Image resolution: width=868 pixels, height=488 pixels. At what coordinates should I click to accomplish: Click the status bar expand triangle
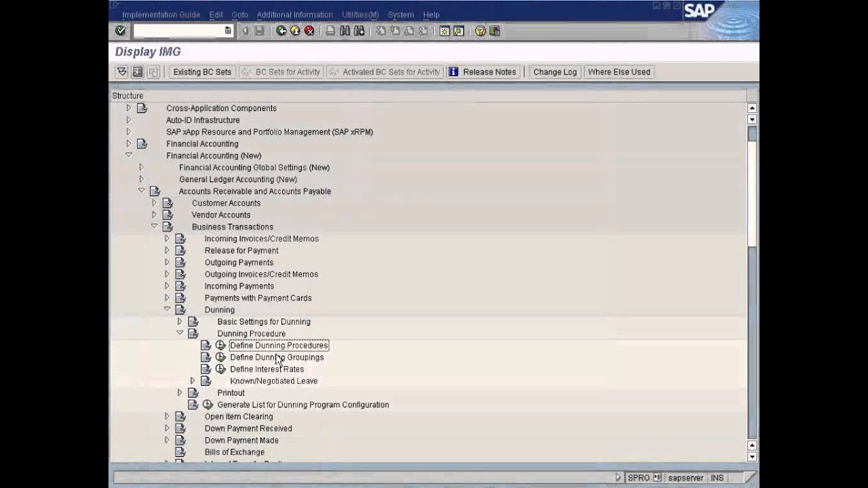click(618, 478)
